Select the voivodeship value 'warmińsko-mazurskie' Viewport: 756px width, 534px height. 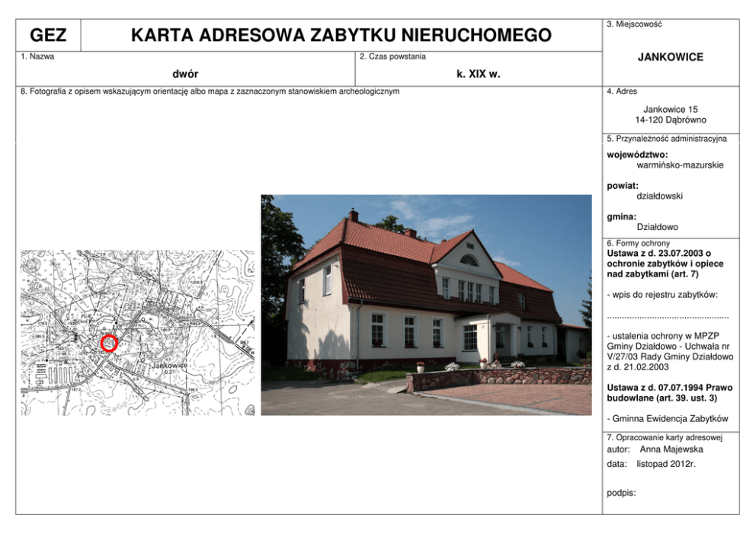tap(680, 165)
